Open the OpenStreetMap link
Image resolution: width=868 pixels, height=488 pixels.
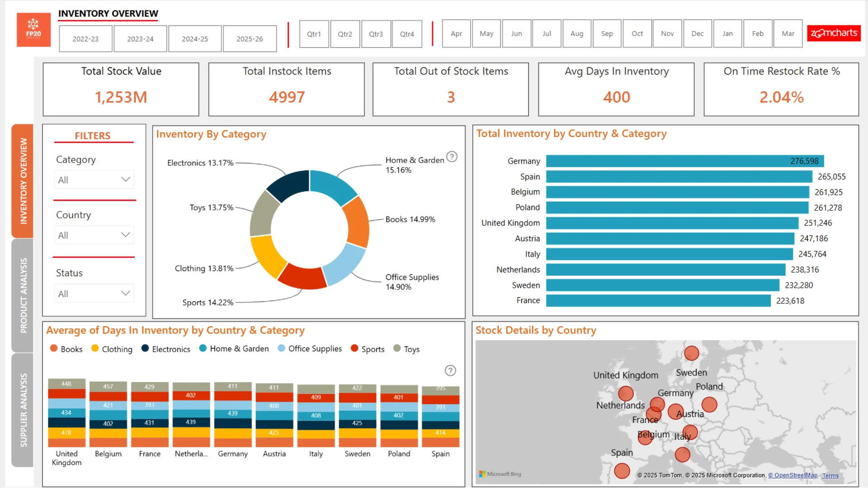pos(793,475)
